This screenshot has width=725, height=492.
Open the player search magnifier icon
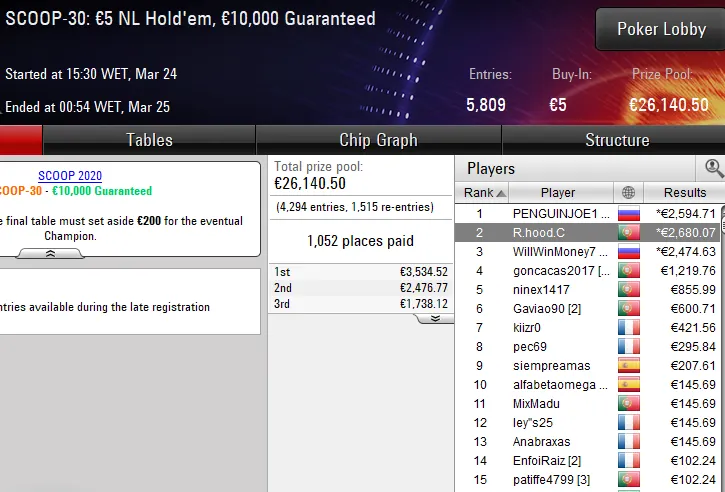click(714, 168)
